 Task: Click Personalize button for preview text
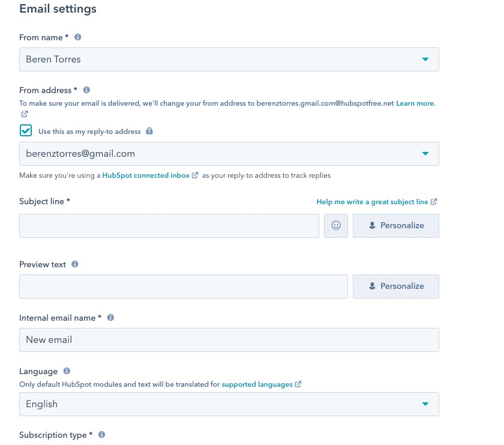click(x=396, y=286)
